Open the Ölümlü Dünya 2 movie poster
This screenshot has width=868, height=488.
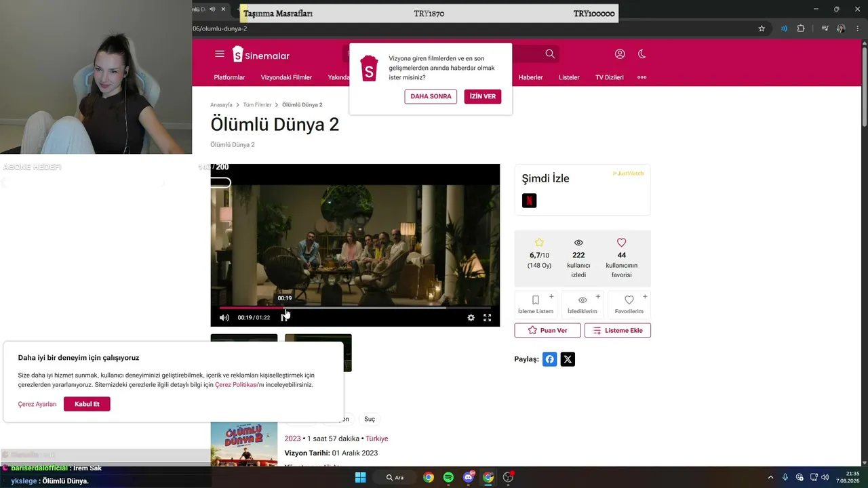pos(244,444)
